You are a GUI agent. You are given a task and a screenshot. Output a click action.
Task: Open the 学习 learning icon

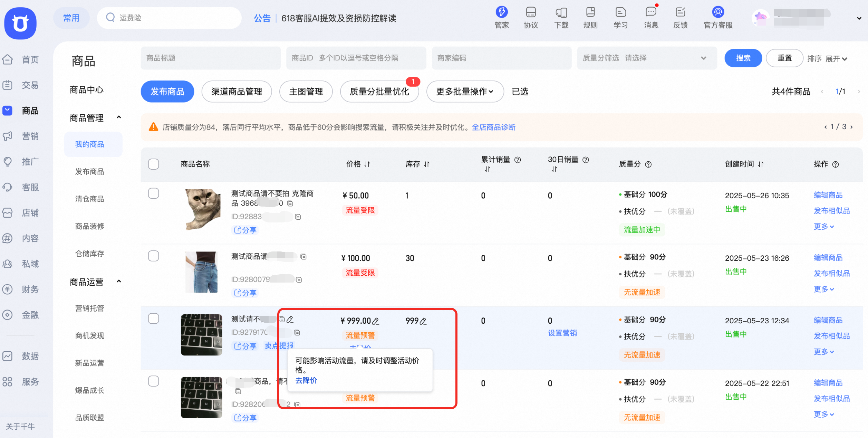pyautogui.click(x=620, y=17)
